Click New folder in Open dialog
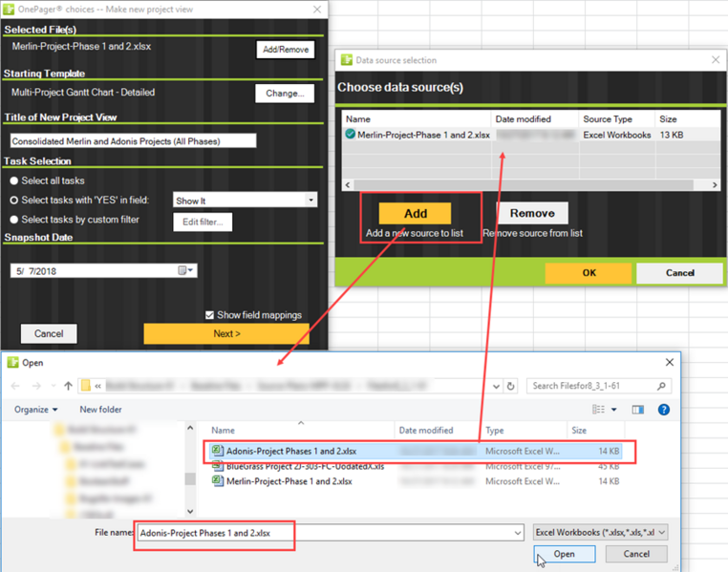Image resolution: width=728 pixels, height=572 pixels. [x=100, y=410]
